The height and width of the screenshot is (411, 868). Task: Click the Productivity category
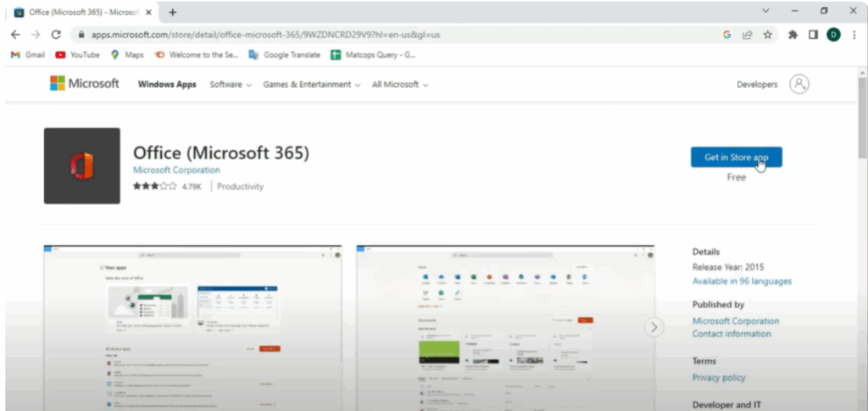240,186
